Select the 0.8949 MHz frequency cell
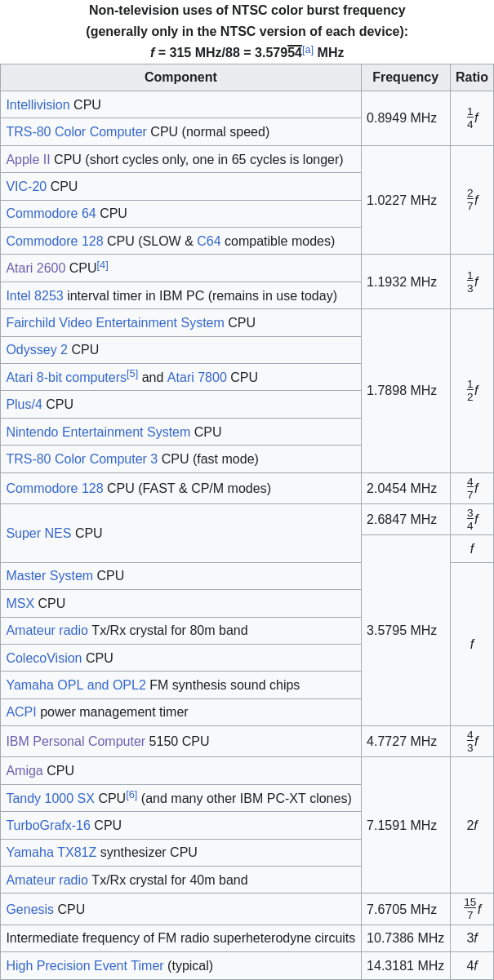The image size is (494, 980). [406, 118]
